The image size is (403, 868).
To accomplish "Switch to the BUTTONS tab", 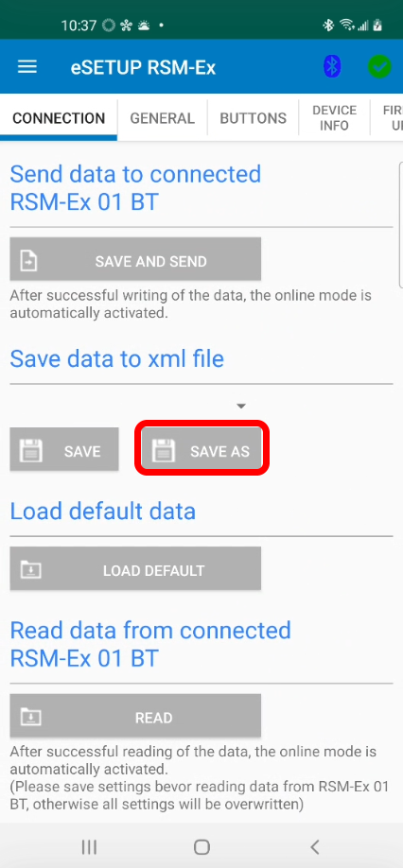I will coord(253,118).
